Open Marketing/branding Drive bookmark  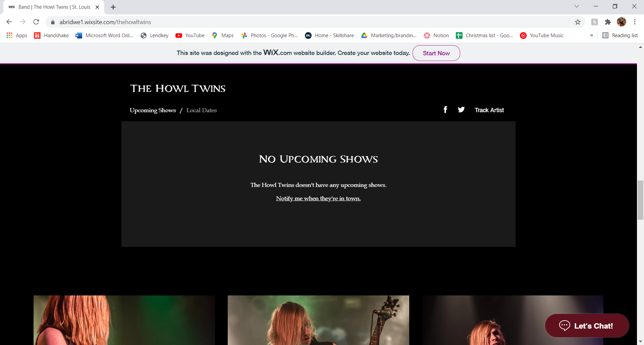click(x=389, y=36)
